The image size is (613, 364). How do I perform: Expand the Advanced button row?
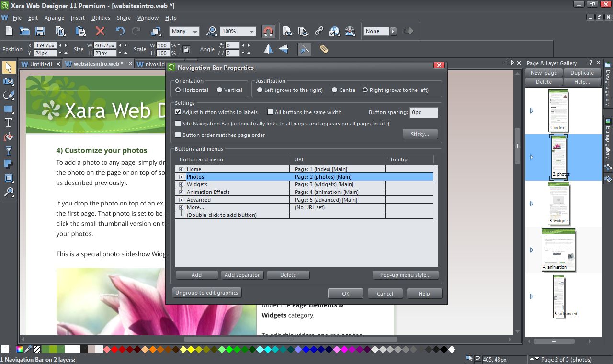(x=182, y=200)
